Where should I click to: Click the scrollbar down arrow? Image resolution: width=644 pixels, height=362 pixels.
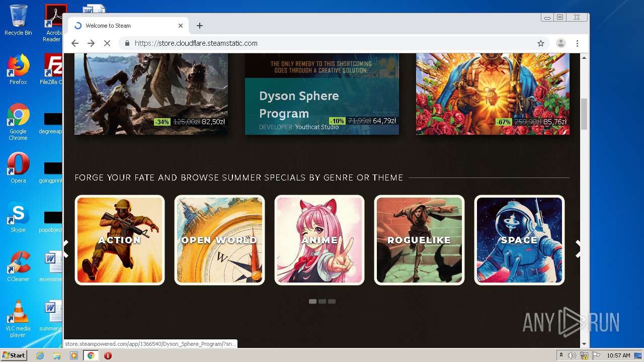pyautogui.click(x=584, y=344)
